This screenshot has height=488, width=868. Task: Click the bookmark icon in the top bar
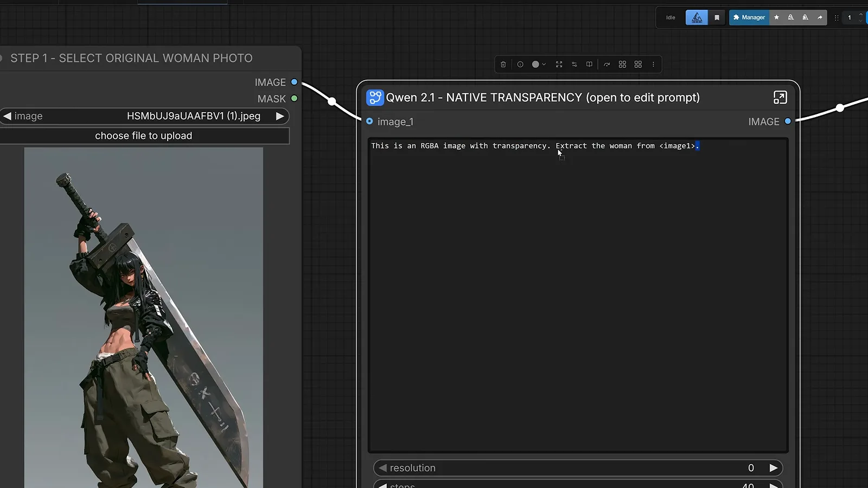717,17
